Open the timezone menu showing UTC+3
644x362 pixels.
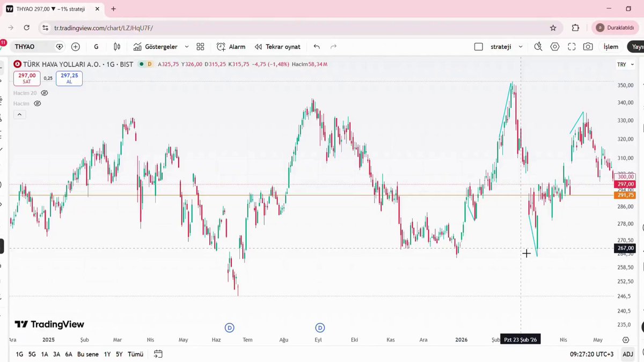pyautogui.click(x=591, y=354)
